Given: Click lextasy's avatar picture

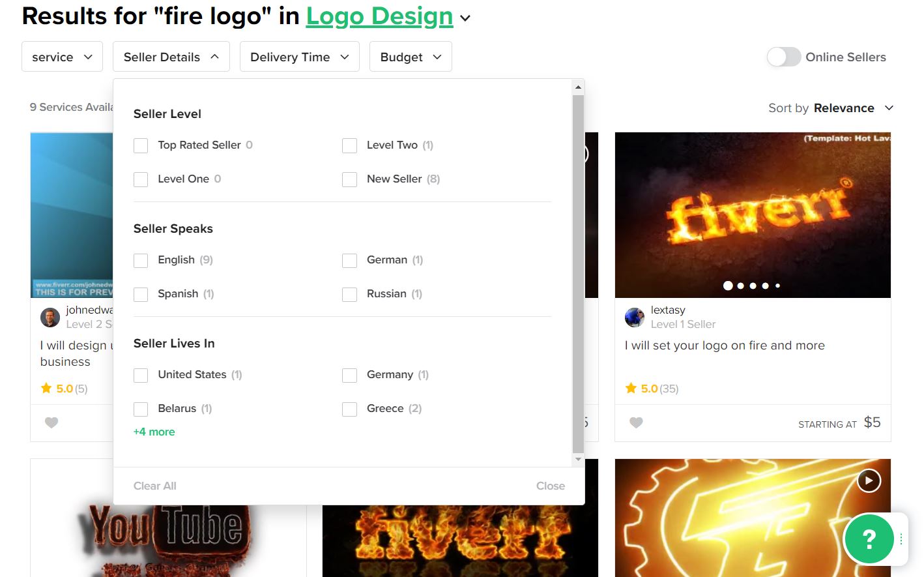Looking at the screenshot, I should pos(635,318).
